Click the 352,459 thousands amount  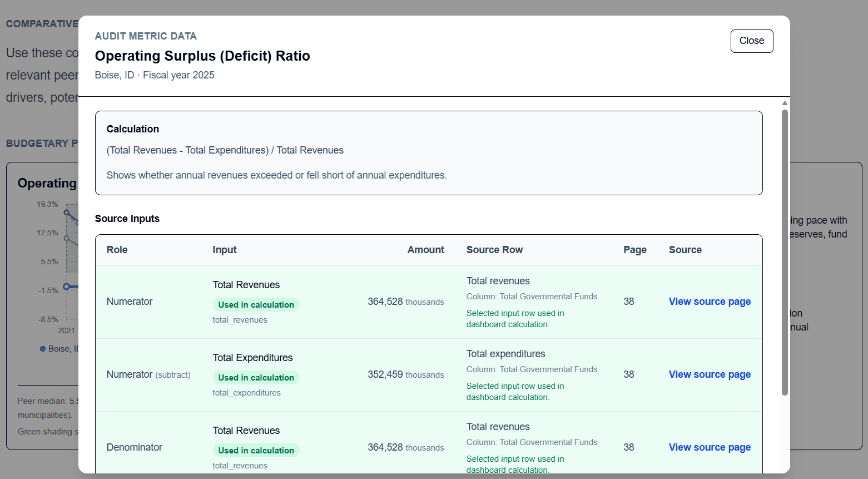[405, 374]
